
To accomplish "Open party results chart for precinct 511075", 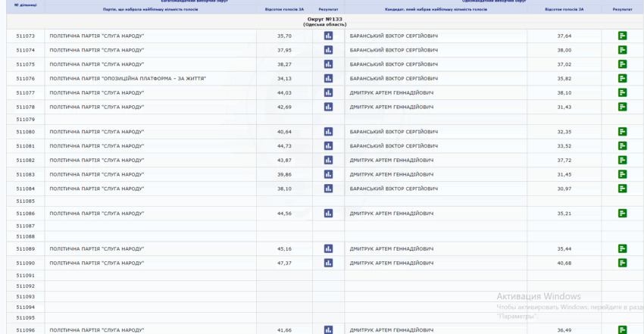I will click(328, 64).
